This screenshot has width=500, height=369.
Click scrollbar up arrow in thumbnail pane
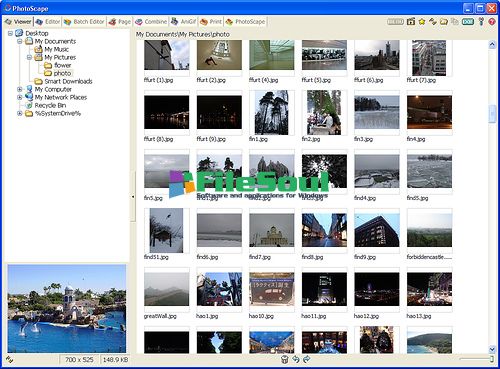point(492,44)
